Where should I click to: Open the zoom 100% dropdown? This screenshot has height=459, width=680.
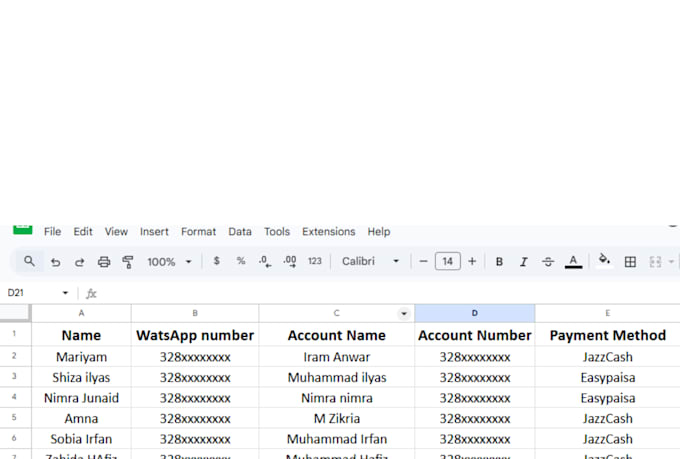(169, 262)
